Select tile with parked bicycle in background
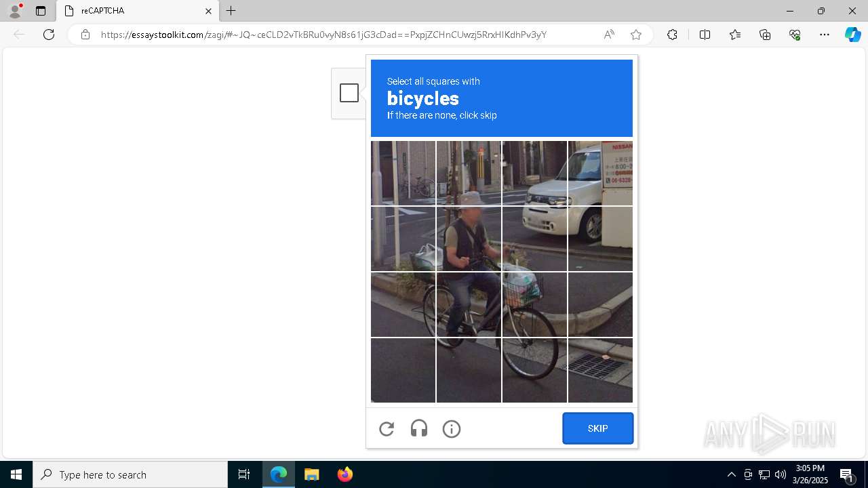Screen dimensions: 868x488 [403, 173]
